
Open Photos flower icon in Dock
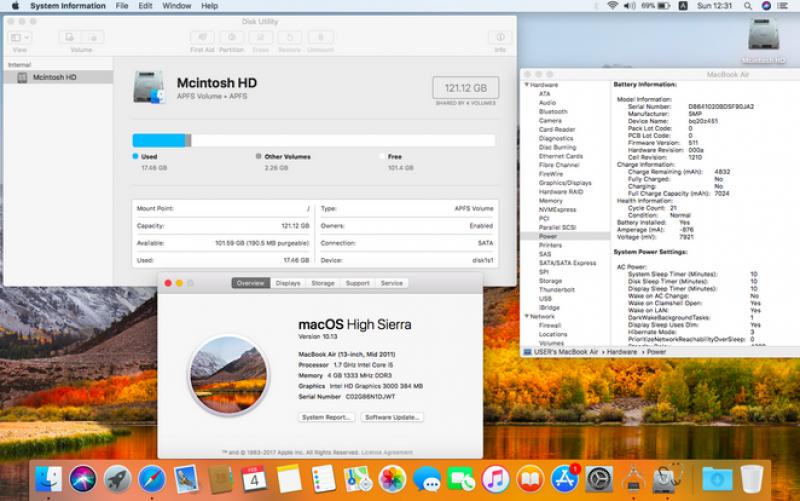click(x=392, y=479)
